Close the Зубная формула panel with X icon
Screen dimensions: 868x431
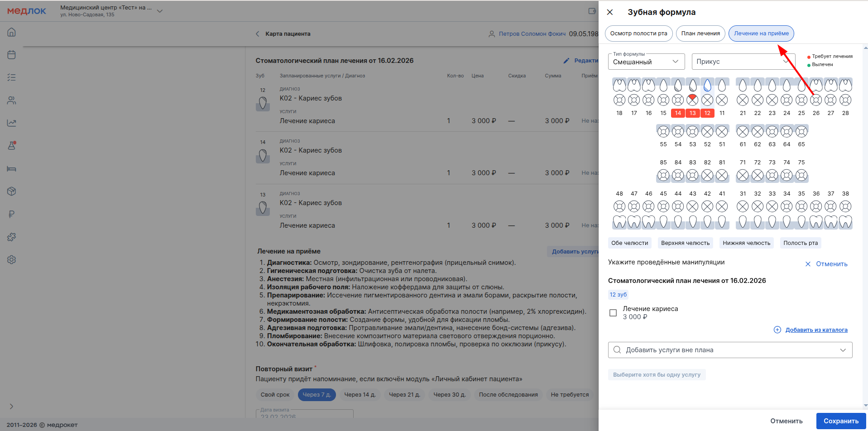pyautogui.click(x=610, y=12)
